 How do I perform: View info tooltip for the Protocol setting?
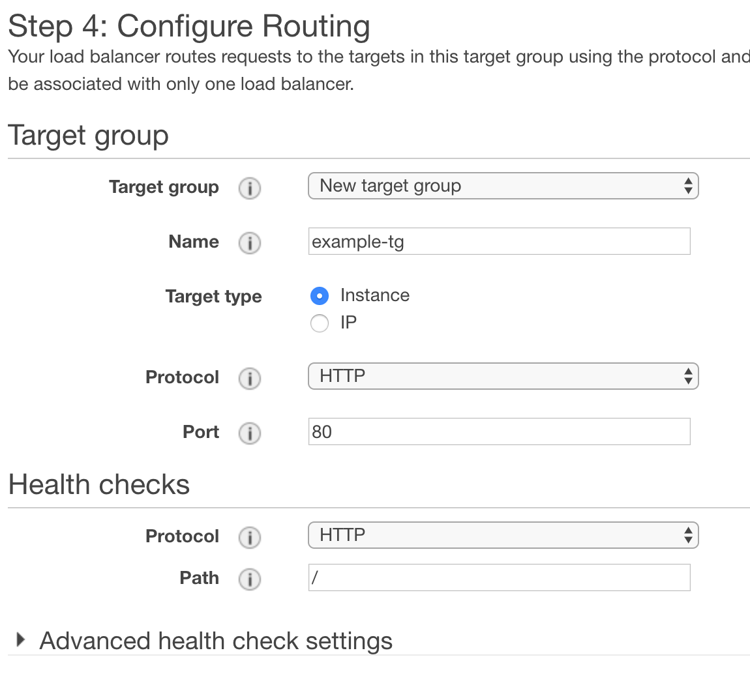250,378
